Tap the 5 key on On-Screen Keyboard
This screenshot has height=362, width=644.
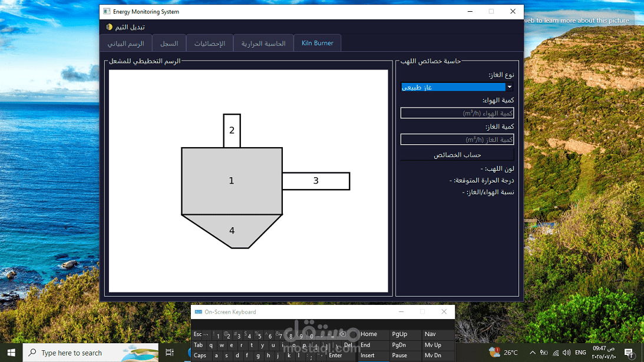pyautogui.click(x=259, y=335)
